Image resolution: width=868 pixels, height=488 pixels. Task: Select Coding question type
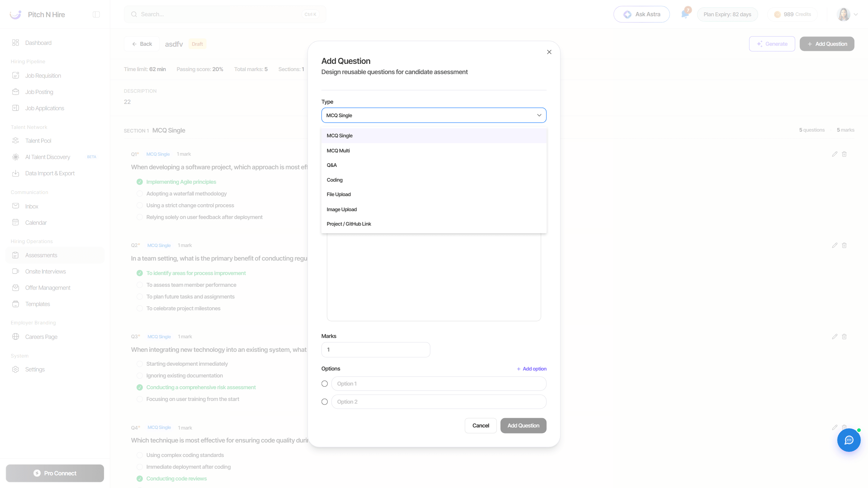coord(434,180)
